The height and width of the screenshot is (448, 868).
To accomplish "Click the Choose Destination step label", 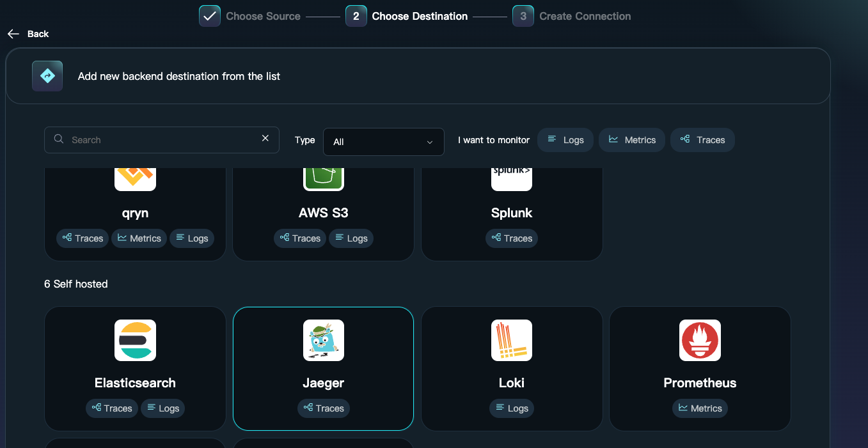I will (x=420, y=17).
